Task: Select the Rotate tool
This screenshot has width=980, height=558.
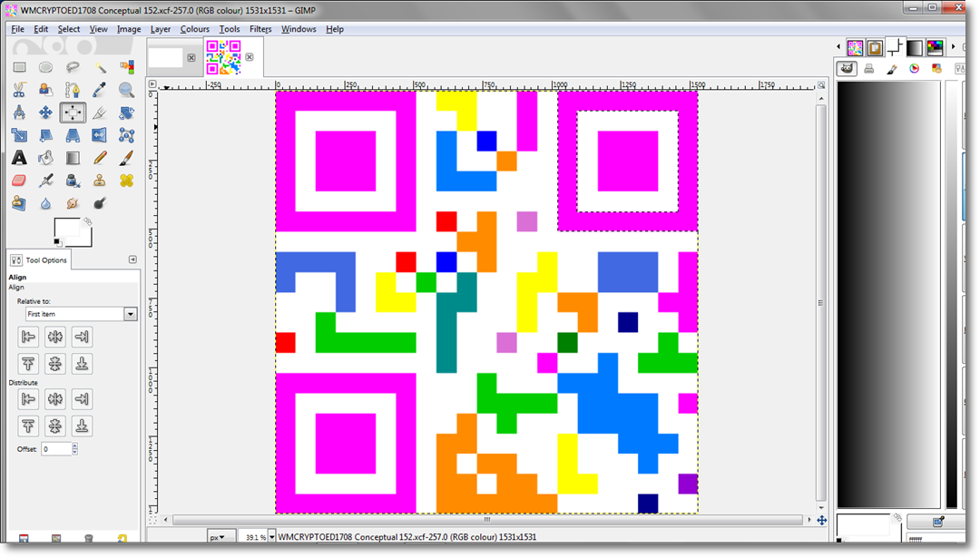Action: tap(126, 113)
